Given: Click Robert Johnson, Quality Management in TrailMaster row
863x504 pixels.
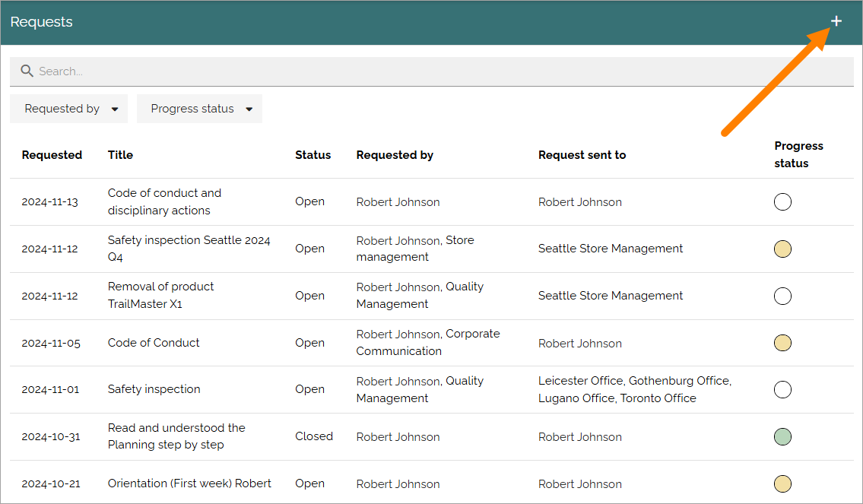Looking at the screenshot, I should 420,295.
